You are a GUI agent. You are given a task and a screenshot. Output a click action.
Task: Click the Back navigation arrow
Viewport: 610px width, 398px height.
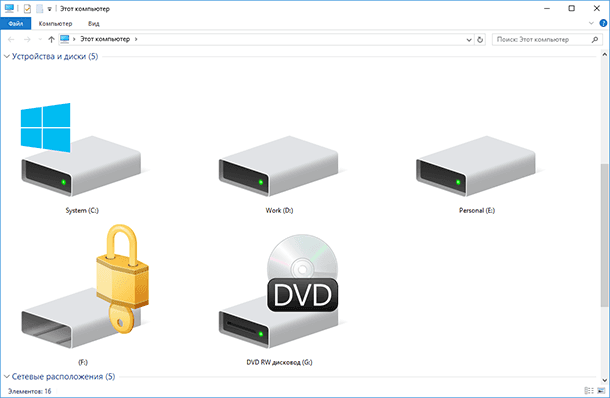[11, 39]
